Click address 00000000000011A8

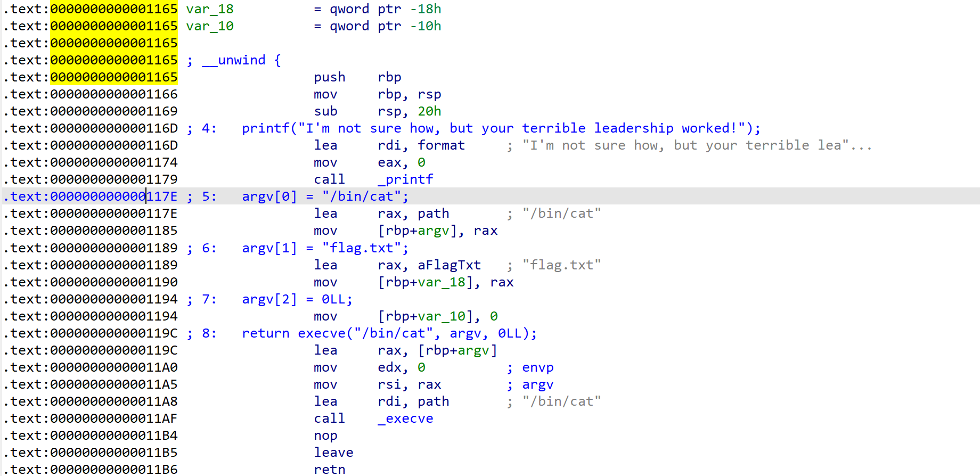(114, 401)
